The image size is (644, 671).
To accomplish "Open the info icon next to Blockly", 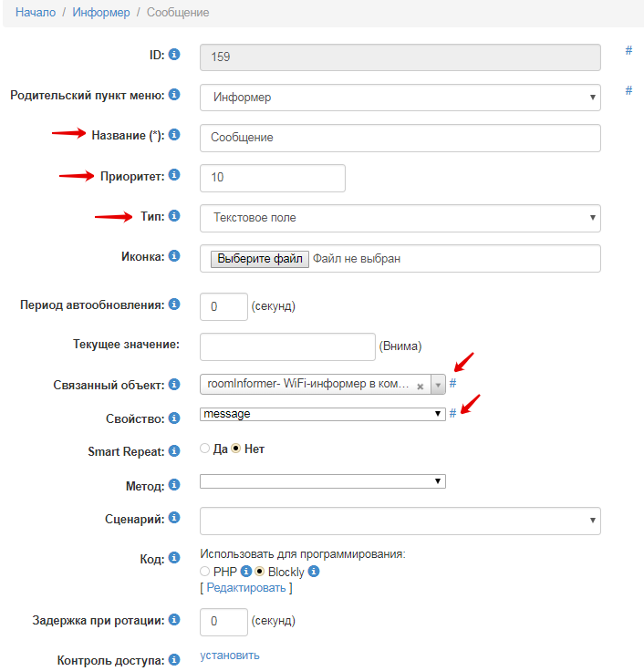I will [314, 572].
